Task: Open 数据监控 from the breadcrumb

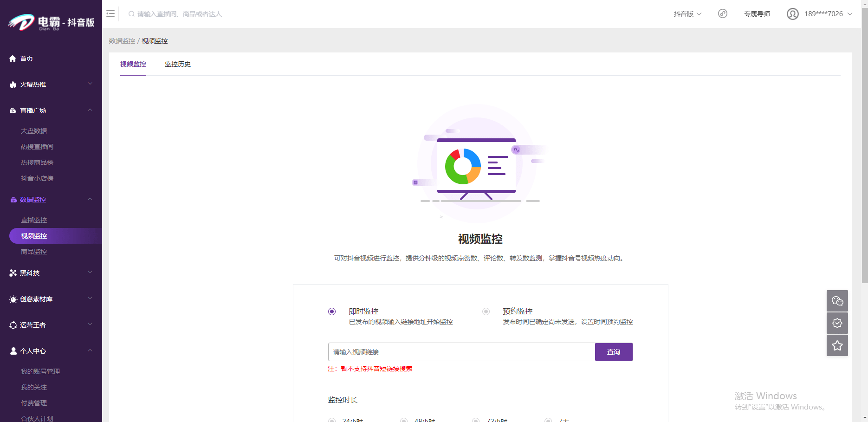Action: [121, 41]
